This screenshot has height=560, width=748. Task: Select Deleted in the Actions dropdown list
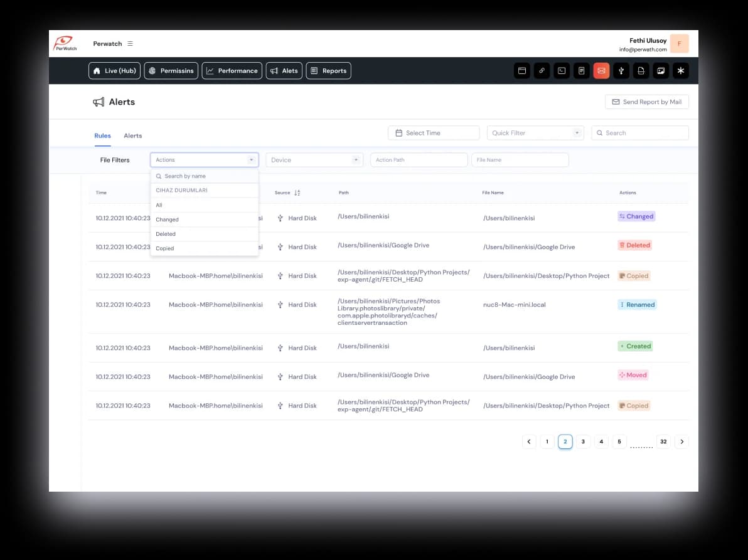[165, 234]
